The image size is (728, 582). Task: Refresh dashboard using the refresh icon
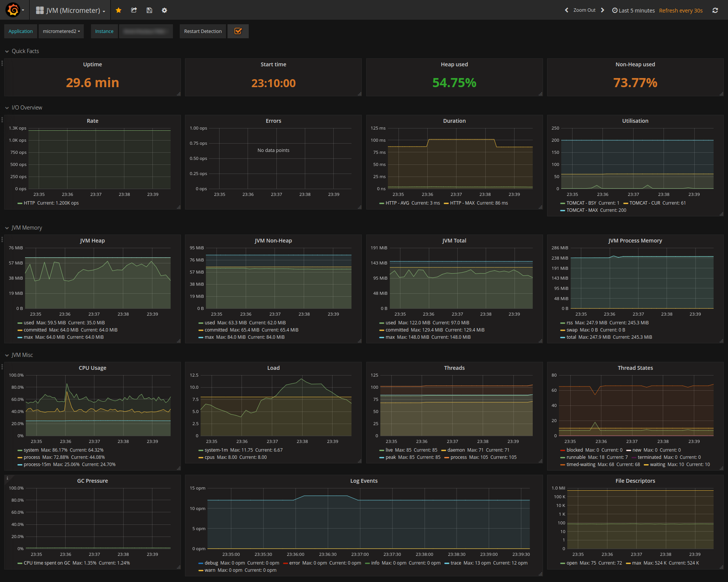(715, 10)
